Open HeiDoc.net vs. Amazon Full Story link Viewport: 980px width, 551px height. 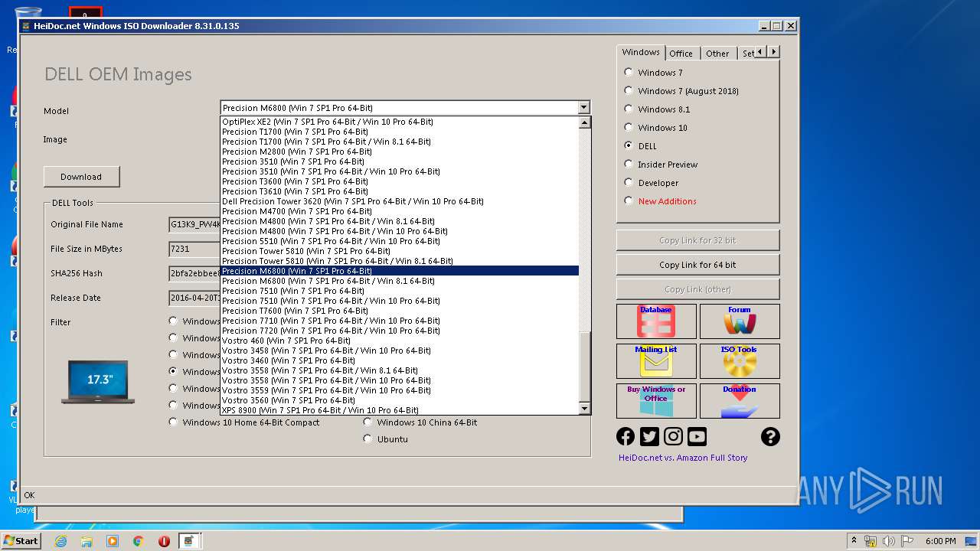point(683,458)
